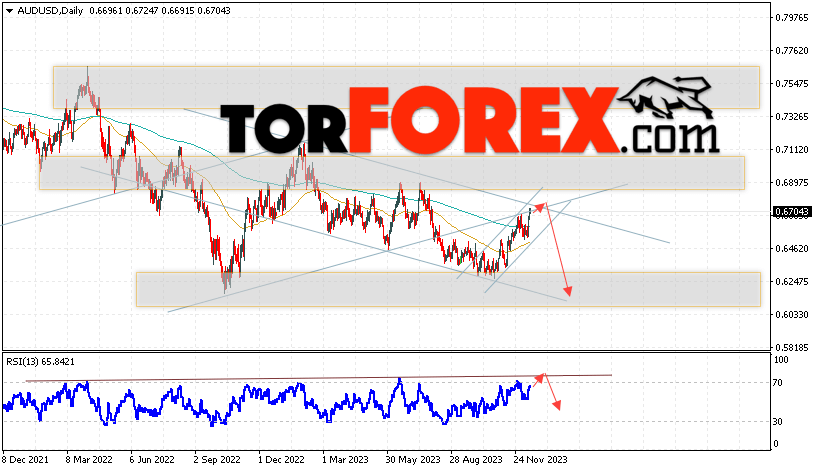Click the 1 Mar 2023 date marker
The width and height of the screenshot is (816, 471).
tap(345, 460)
